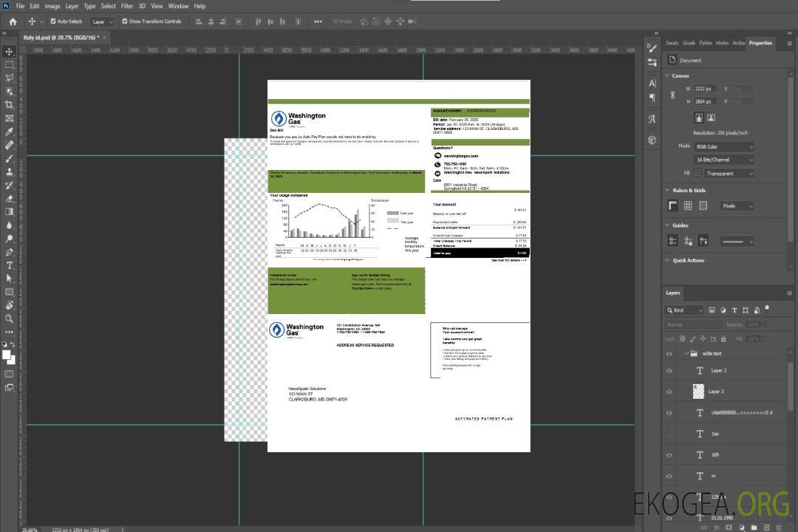Image resolution: width=798 pixels, height=532 pixels.
Task: Hide Layer 2 using its eye icon
Action: [669, 371]
